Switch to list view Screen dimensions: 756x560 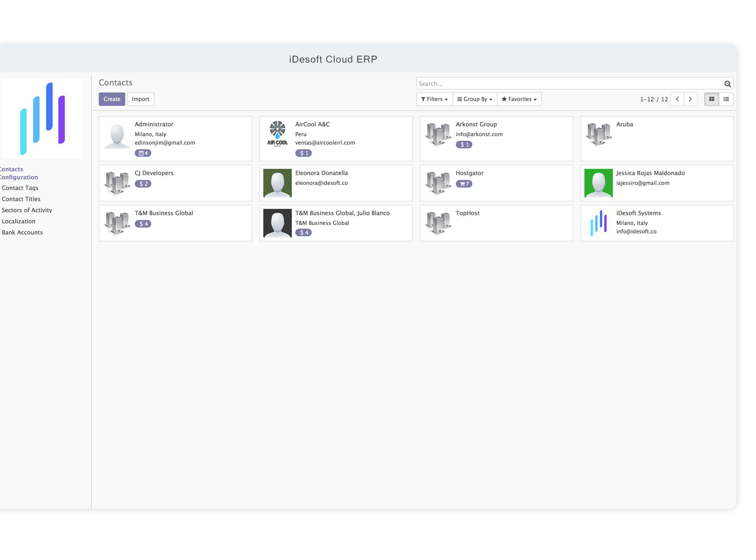(726, 99)
